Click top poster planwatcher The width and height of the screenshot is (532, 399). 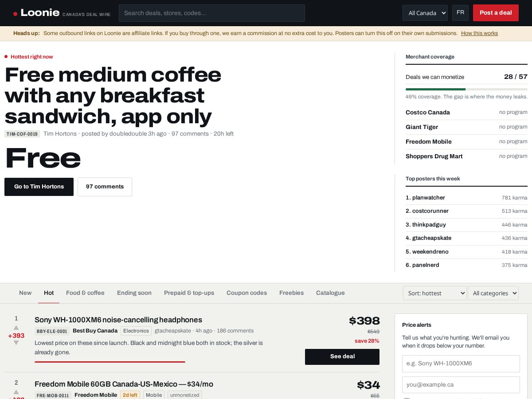(428, 198)
